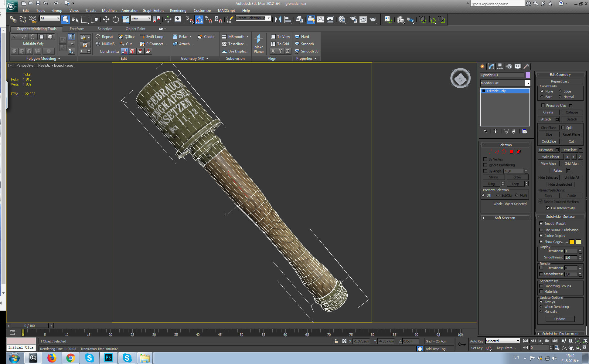Toggle the Percent Snap button
Screen dimensions: 589x364
(209, 20)
